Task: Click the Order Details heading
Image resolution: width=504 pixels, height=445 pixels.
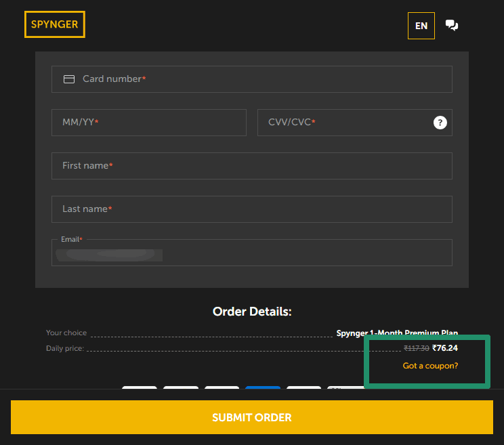Action: click(252, 312)
